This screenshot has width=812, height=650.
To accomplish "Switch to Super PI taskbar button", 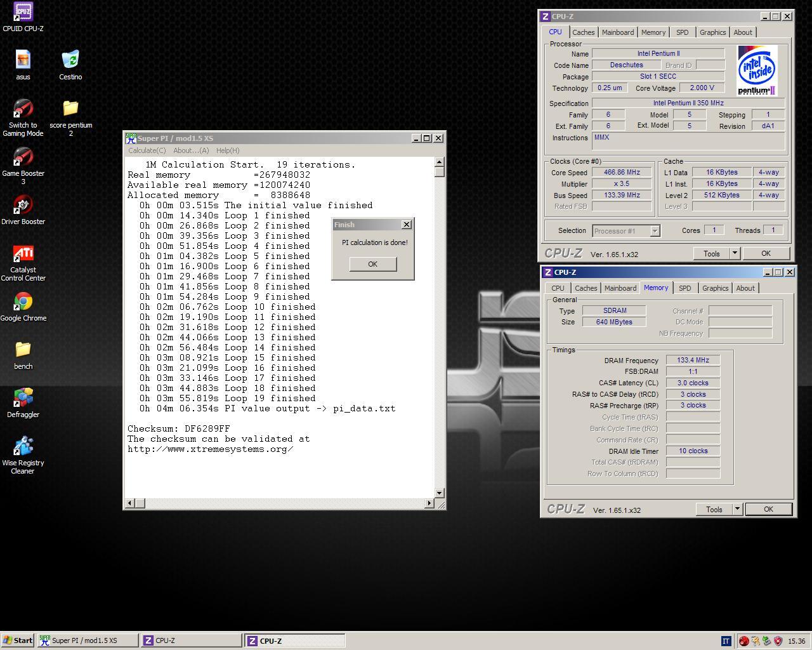I will pyautogui.click(x=88, y=640).
